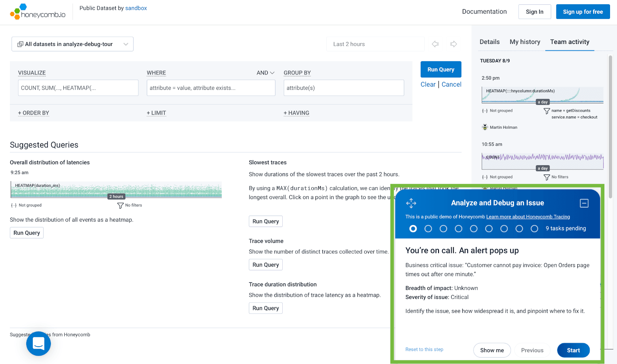Select the first tour step circle
Screen dimensions: 617x364
coord(413,229)
